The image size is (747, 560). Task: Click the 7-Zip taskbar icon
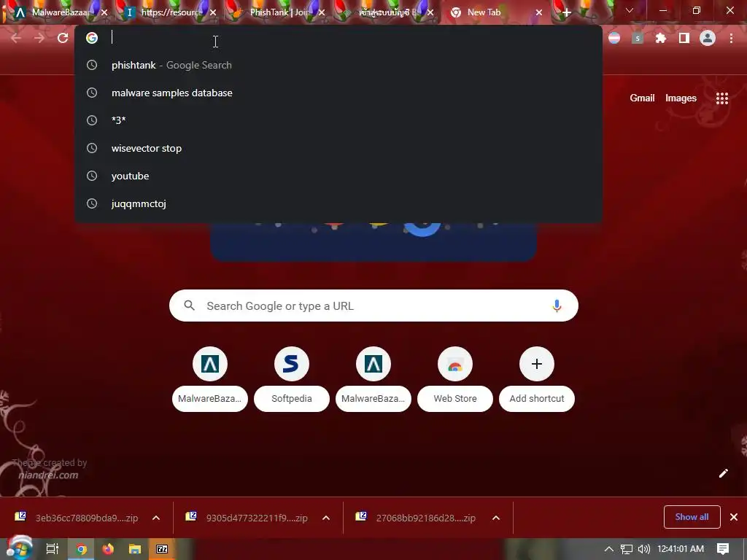(x=162, y=549)
